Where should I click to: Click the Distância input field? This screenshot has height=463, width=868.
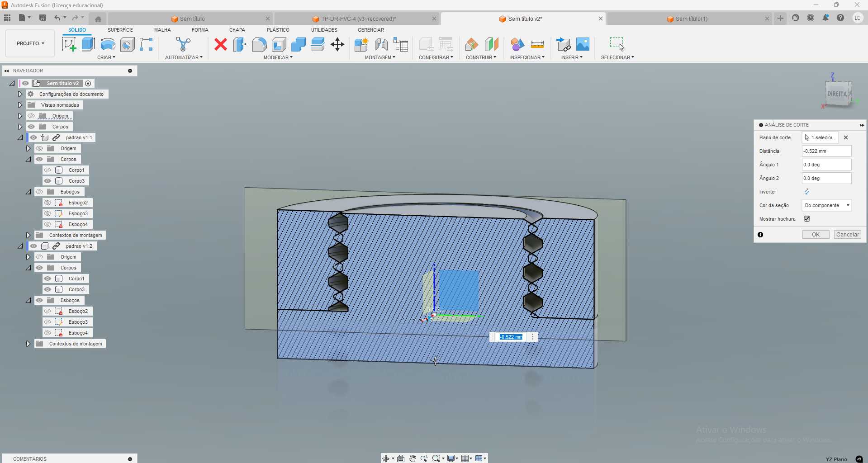[x=826, y=151]
